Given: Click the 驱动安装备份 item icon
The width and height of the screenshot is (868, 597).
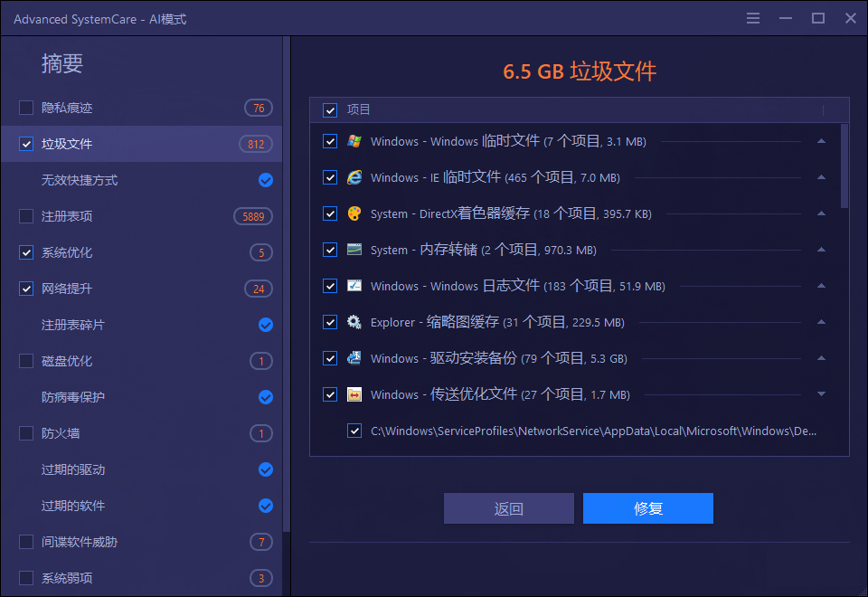Looking at the screenshot, I should [x=354, y=358].
